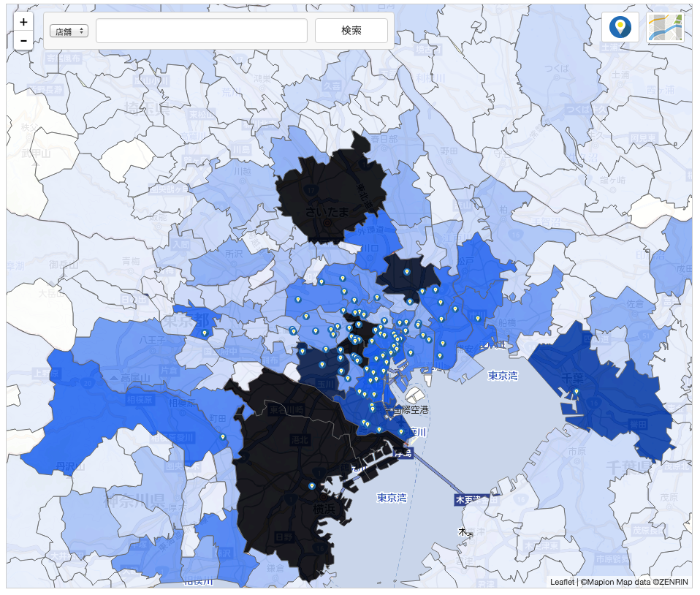Click the 御岳山 mountain label
Viewport: 700px width, 595px height.
point(64,265)
